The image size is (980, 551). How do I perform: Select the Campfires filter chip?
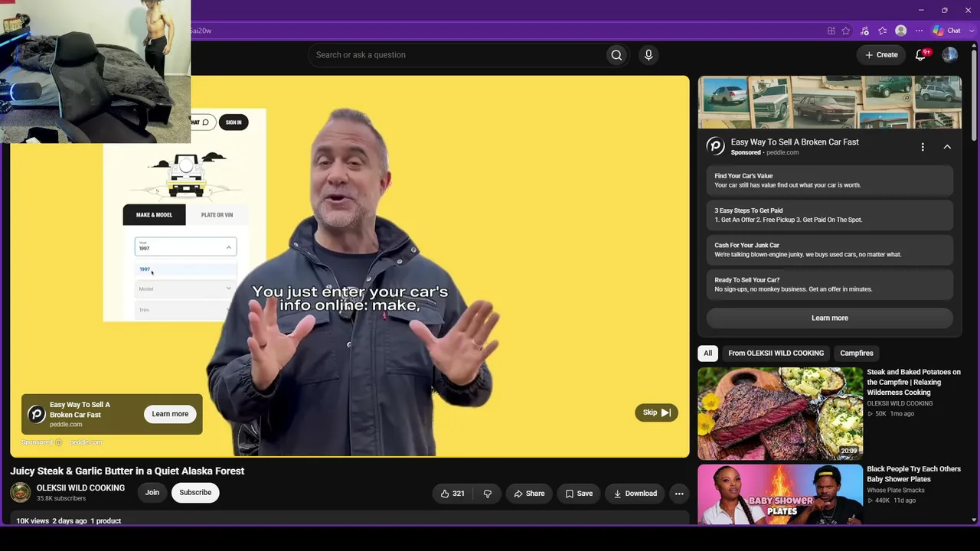point(856,354)
